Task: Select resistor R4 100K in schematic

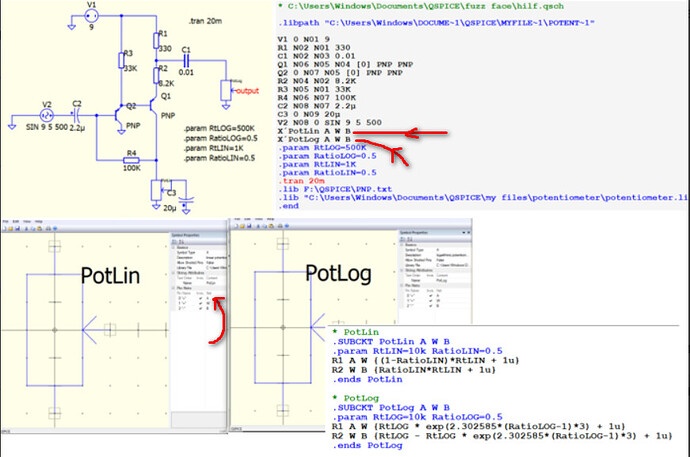Action: point(131,161)
